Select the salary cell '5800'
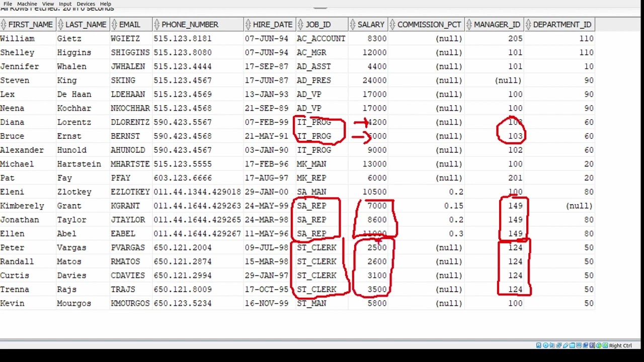Image resolution: width=644 pixels, height=362 pixels. point(377,303)
